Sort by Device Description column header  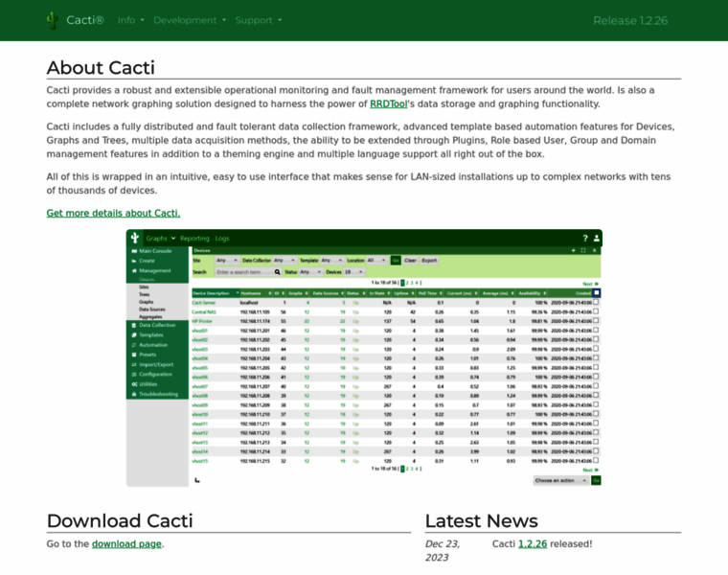coord(216,293)
